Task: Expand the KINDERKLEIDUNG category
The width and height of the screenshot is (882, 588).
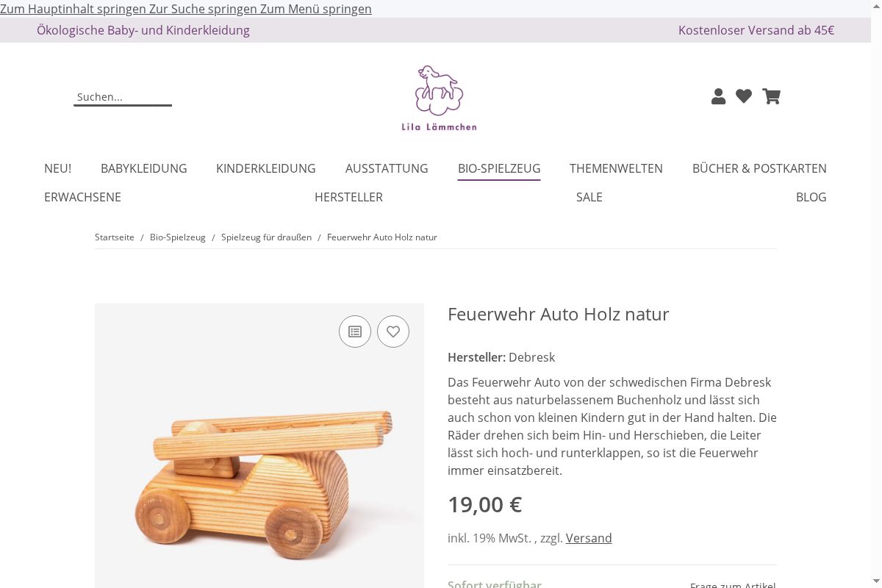Action: coord(266,168)
